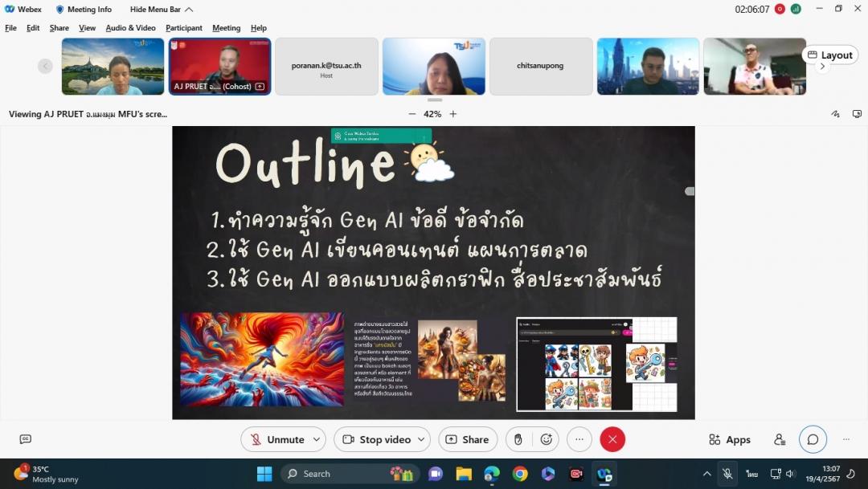Raise hand using the hand icon
This screenshot has height=489, width=868.
518,439
